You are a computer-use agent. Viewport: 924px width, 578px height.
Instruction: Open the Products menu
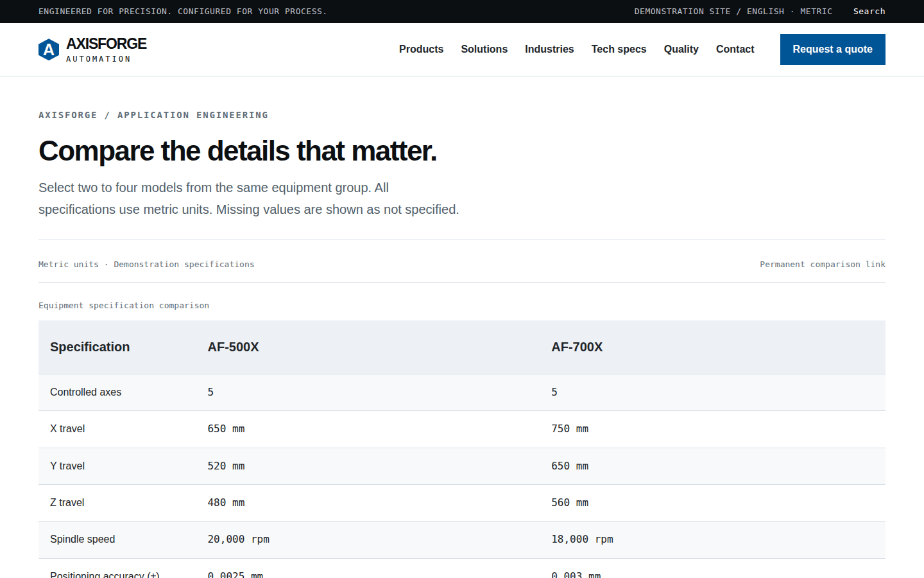(x=421, y=49)
